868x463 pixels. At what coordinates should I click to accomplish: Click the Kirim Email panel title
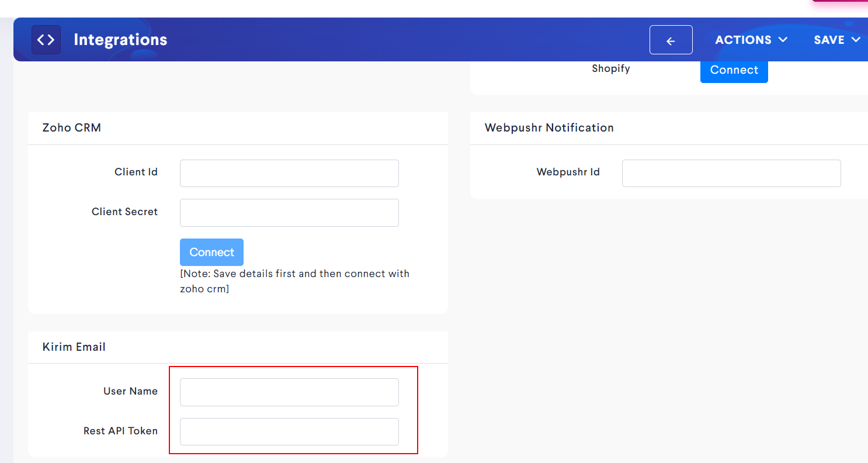click(74, 347)
